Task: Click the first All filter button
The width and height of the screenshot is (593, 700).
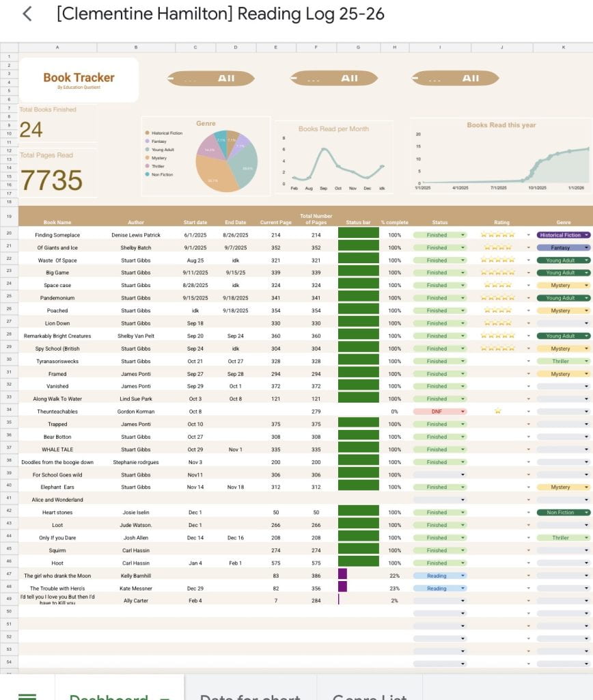Action: click(211, 79)
